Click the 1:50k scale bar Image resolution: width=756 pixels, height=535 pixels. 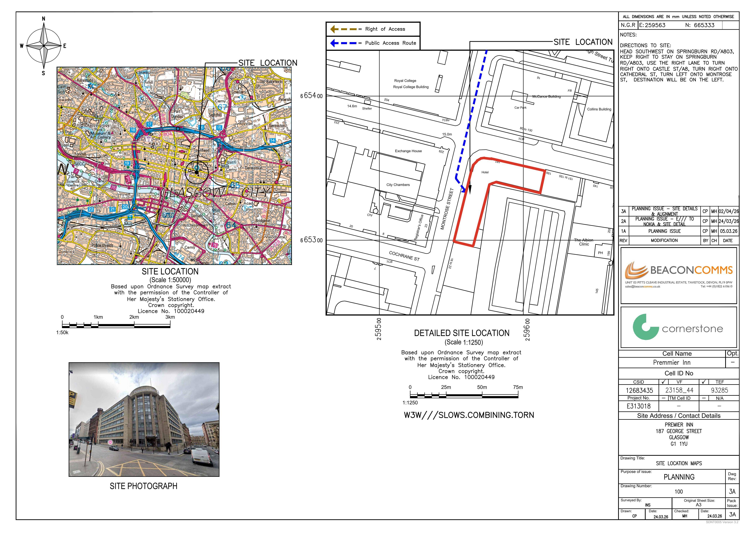(x=116, y=325)
